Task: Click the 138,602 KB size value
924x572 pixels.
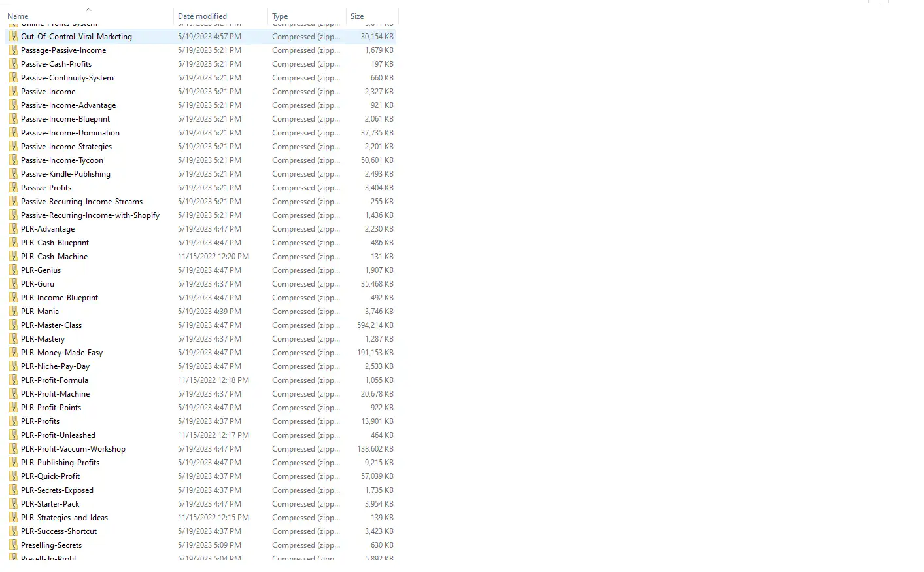Action: (375, 449)
